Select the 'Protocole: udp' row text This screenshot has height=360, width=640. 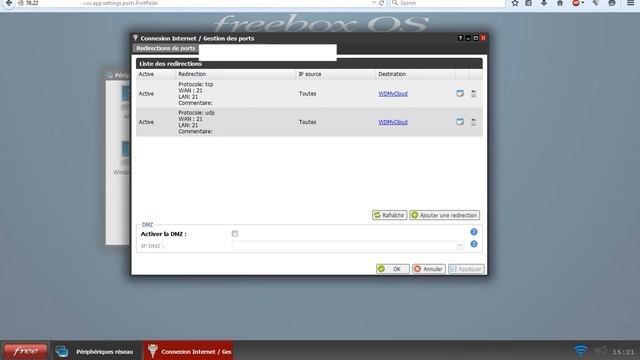pos(196,113)
